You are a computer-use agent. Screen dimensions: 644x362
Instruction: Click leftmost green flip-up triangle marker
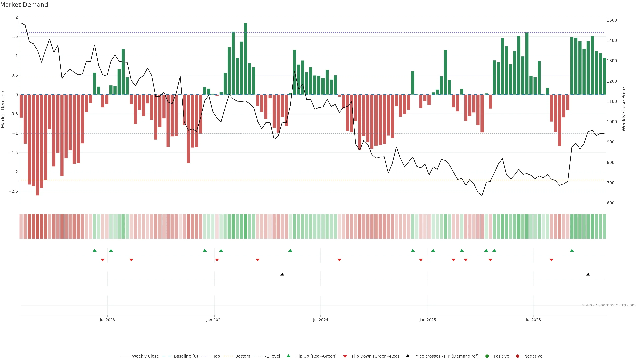pos(94,251)
